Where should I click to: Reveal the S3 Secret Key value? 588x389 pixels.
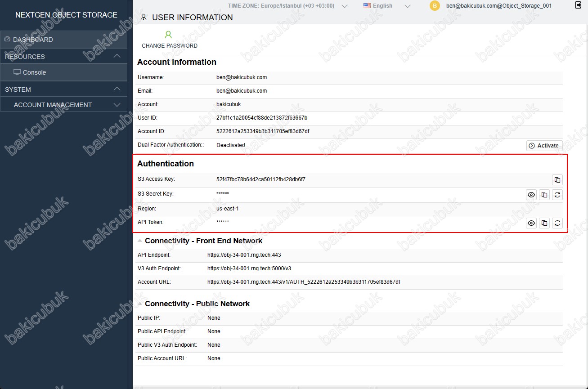pos(531,195)
